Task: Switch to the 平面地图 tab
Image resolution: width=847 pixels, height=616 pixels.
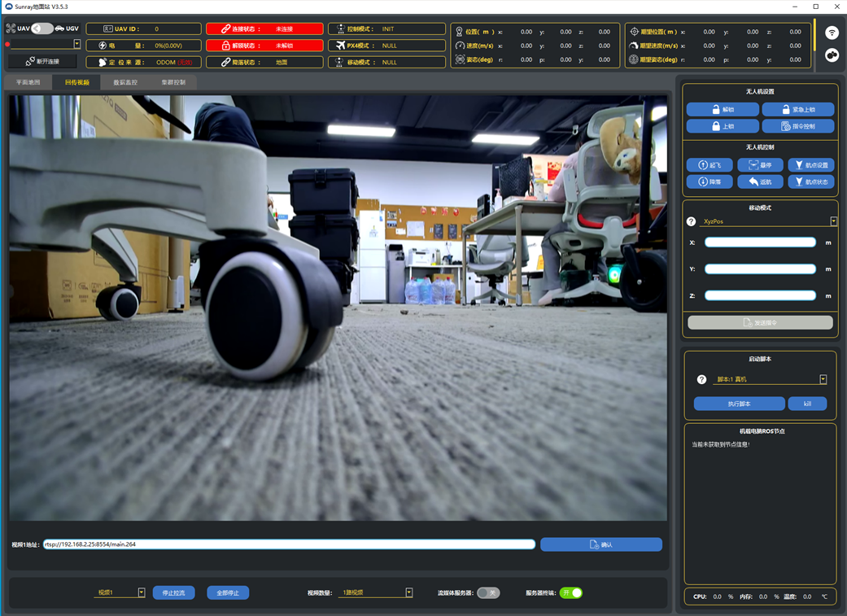Action: tap(28, 82)
